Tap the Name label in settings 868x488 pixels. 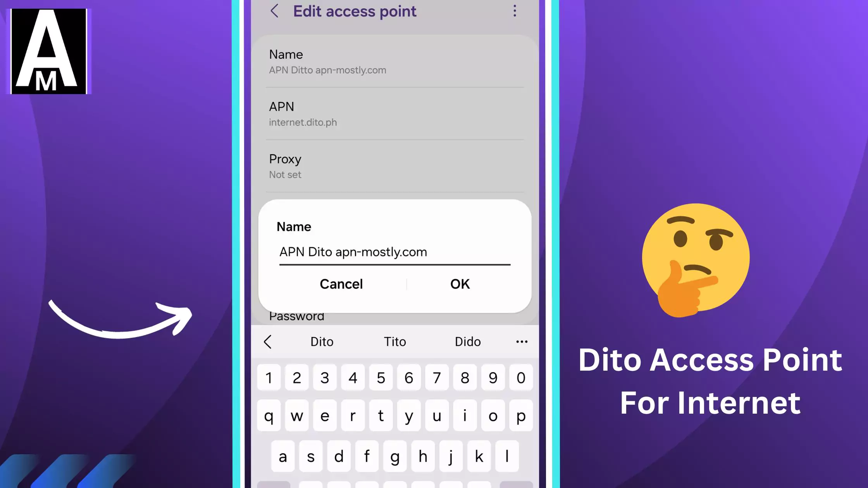coord(286,54)
